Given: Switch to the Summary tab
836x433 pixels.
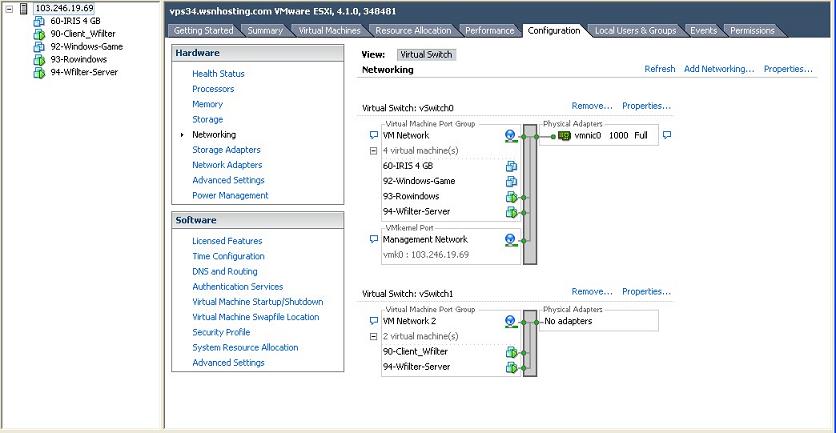Looking at the screenshot, I should tap(265, 31).
